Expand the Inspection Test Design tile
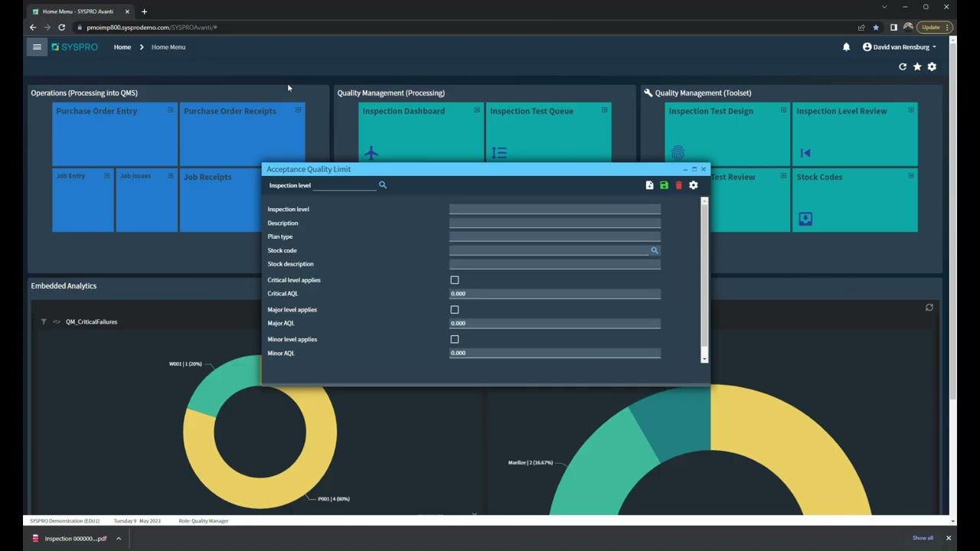The width and height of the screenshot is (980, 551). pos(783,110)
